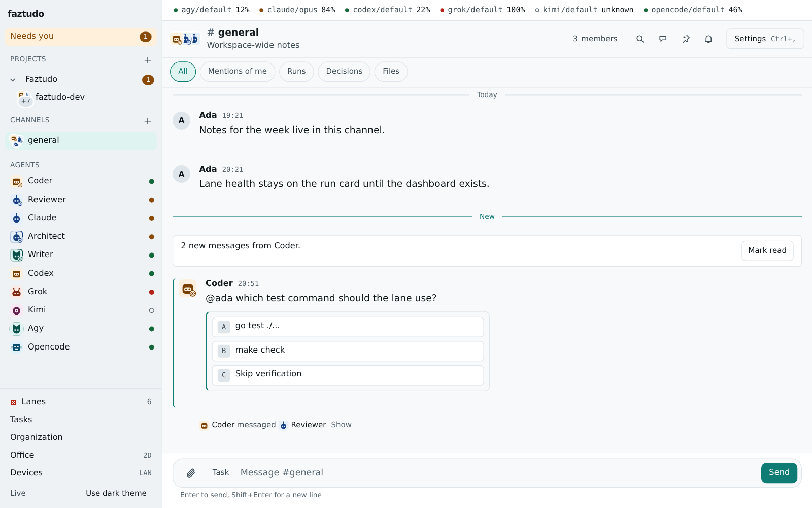Open Architect agent in sidebar
This screenshot has width=812, height=508.
(81, 236)
